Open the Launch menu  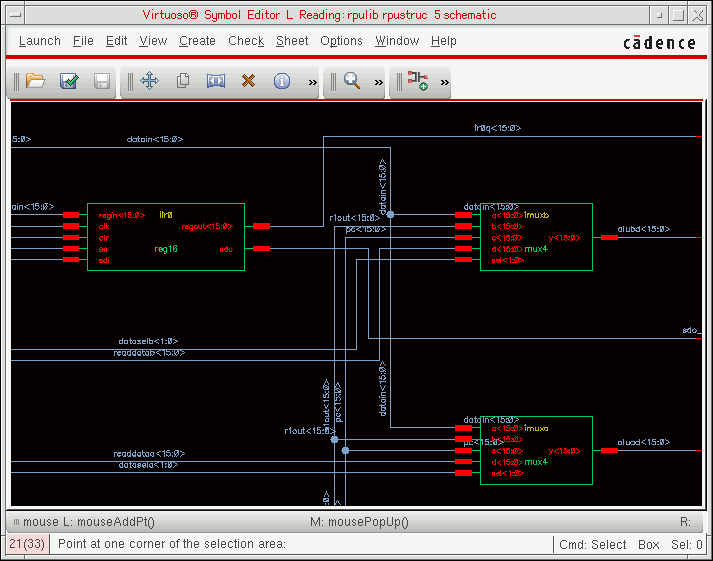pyautogui.click(x=40, y=41)
